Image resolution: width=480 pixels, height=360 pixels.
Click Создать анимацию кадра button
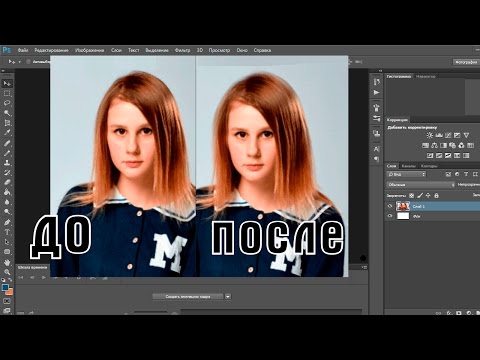pyautogui.click(x=188, y=296)
